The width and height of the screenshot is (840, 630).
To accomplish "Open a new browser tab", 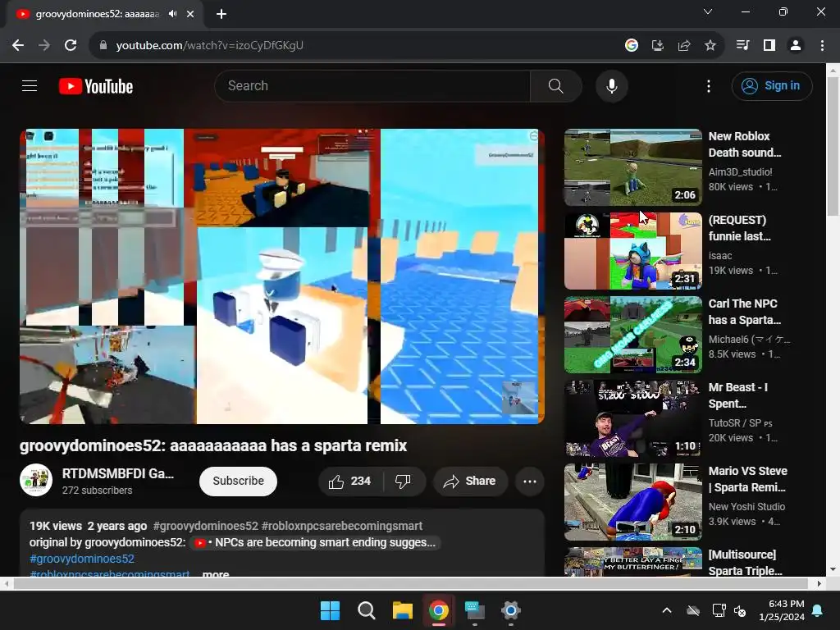I will [x=221, y=14].
